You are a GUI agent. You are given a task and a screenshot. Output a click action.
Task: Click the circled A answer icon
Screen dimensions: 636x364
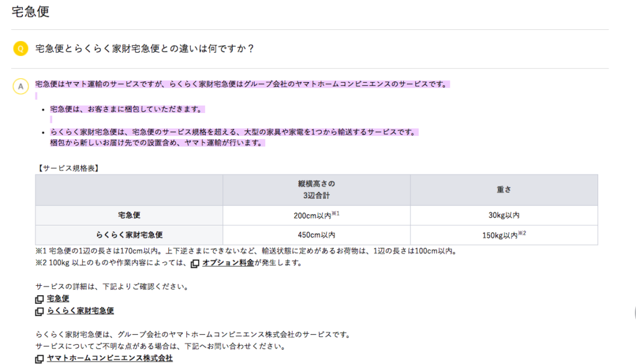20,86
